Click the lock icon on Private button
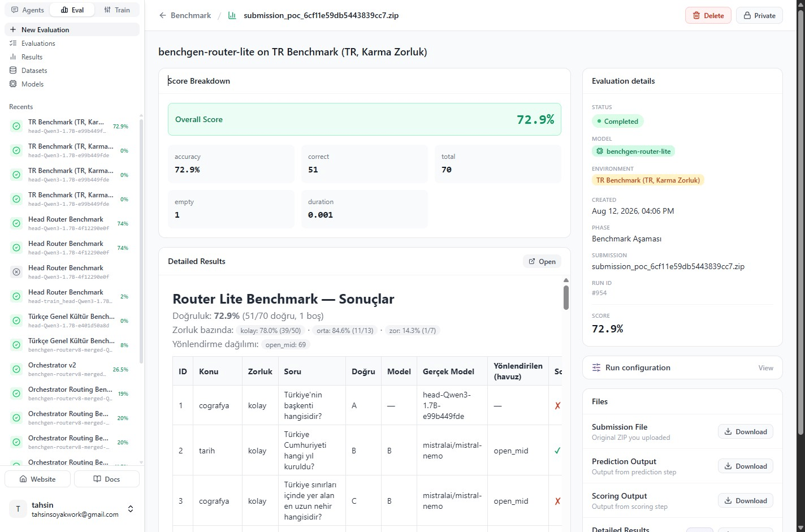 747,15
